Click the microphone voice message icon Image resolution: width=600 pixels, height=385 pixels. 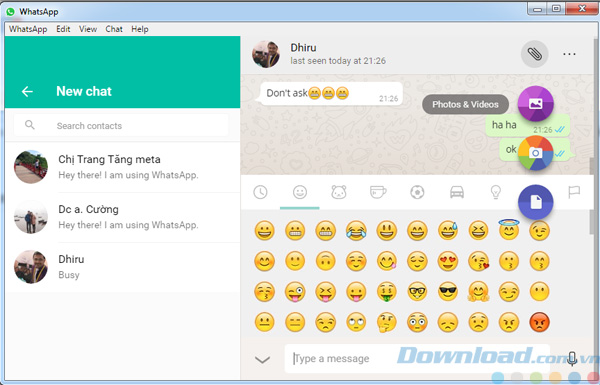click(572, 359)
